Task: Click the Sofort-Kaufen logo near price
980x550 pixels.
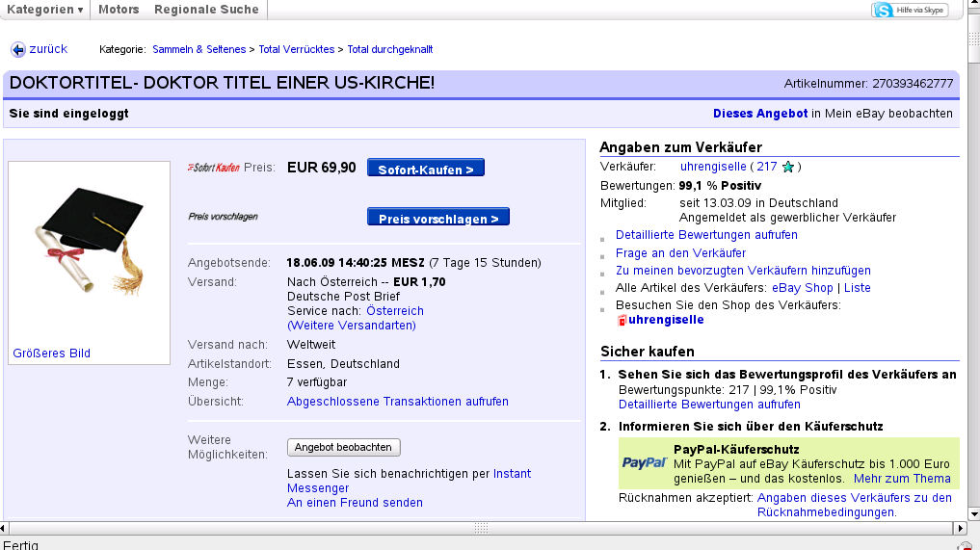Action: click(x=213, y=168)
